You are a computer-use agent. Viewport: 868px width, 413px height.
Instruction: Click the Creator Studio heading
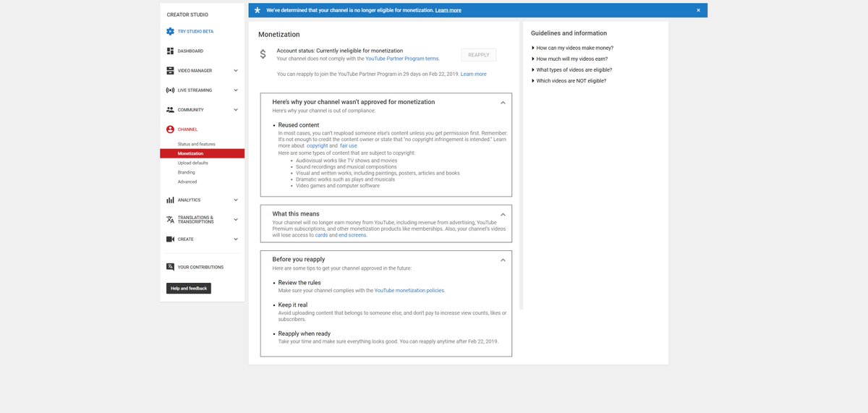tap(187, 14)
